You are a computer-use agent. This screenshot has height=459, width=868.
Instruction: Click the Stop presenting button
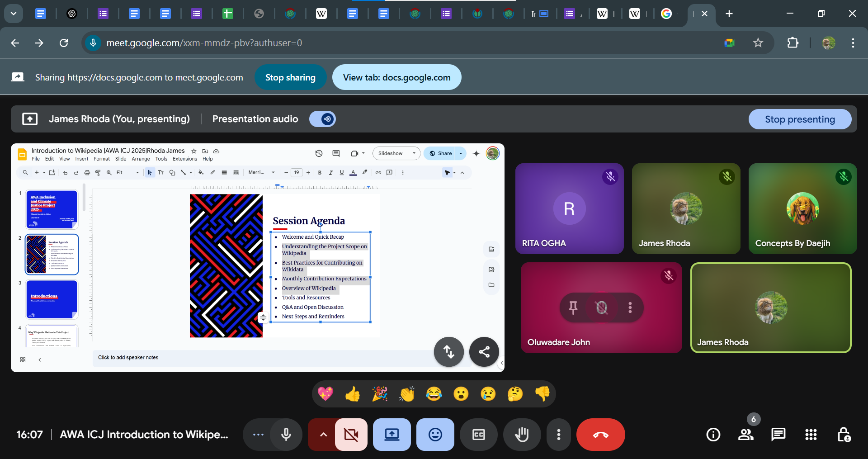[800, 119]
